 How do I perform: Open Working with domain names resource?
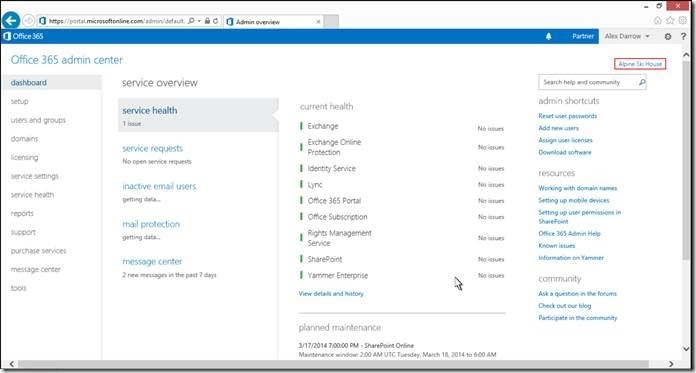click(x=578, y=188)
